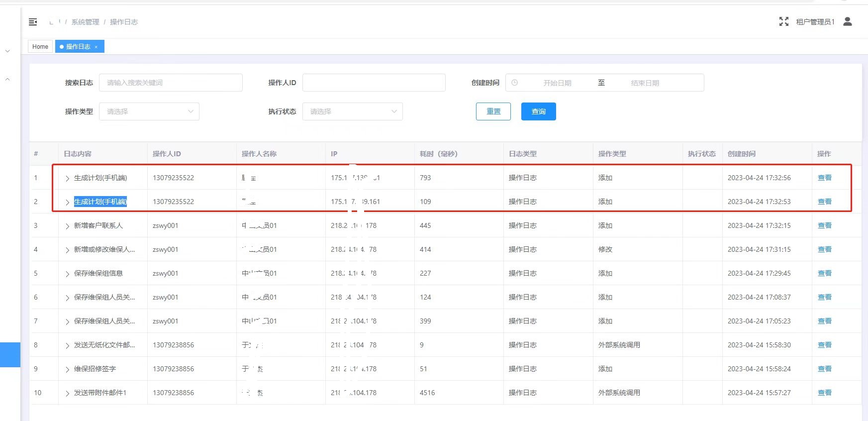The width and height of the screenshot is (868, 421).
Task: Click the 开始日期 date field
Action: point(557,83)
